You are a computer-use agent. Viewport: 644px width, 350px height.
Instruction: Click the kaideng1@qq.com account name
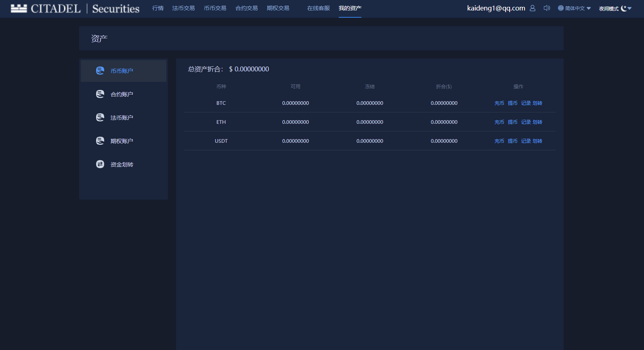tap(496, 8)
